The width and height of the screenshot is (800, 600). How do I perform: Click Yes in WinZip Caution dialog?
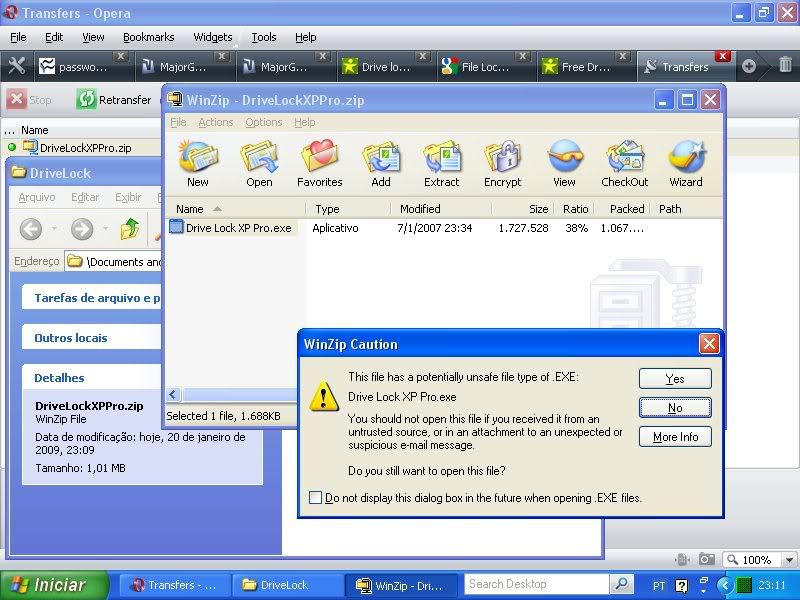point(675,379)
